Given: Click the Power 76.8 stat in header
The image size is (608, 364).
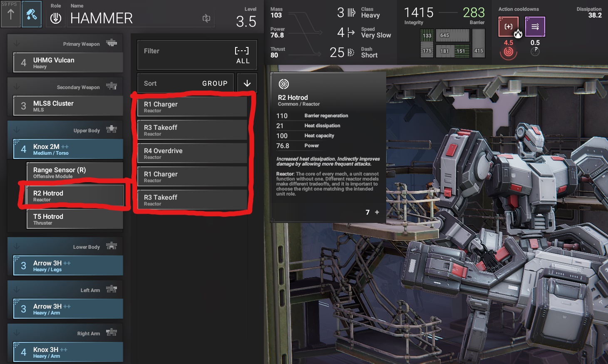Looking at the screenshot, I should (278, 32).
